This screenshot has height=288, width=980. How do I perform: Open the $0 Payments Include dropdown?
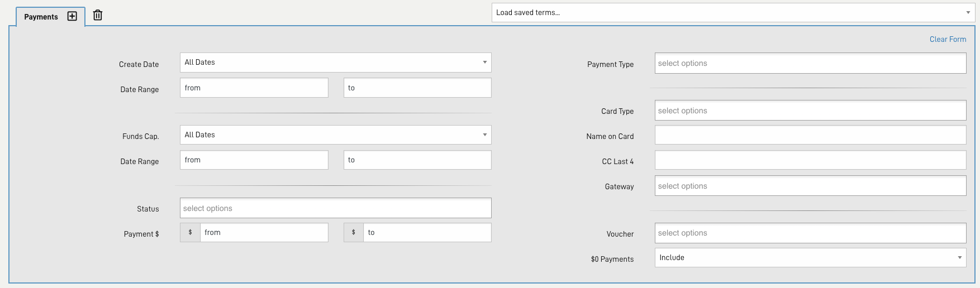pos(810,258)
